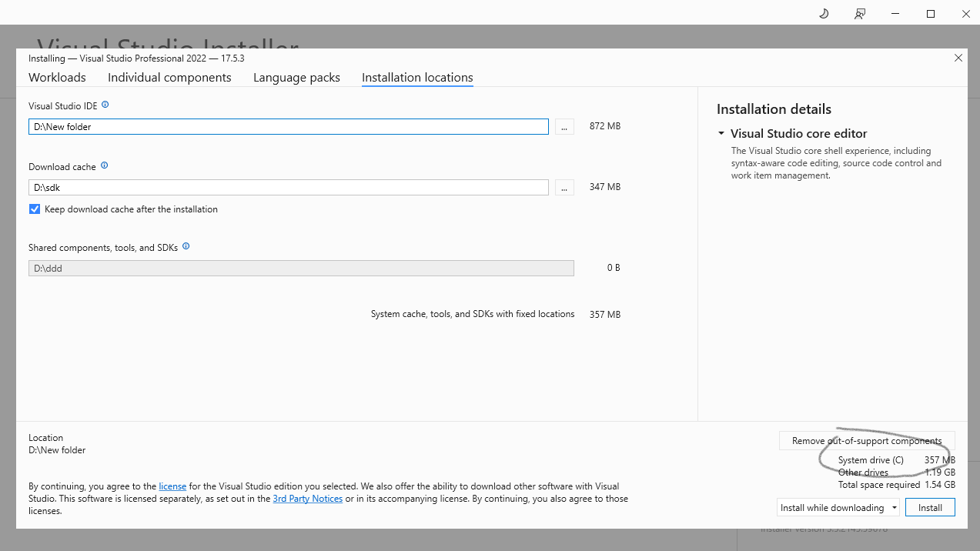Switch to Individual components tab

click(x=169, y=78)
